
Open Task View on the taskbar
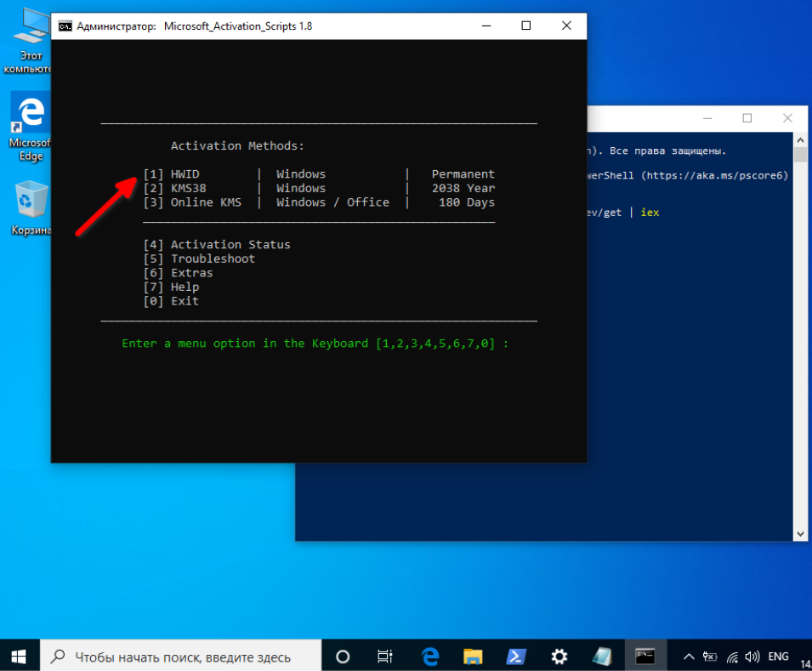pos(385,657)
